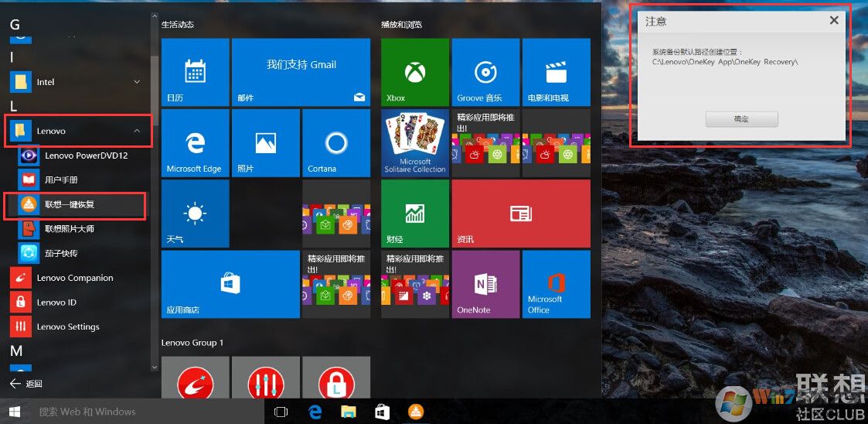Click 返回 back button

[26, 384]
